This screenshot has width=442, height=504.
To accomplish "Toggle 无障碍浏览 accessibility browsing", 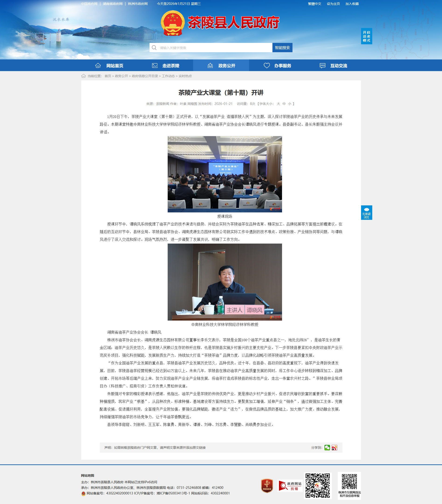I will [x=366, y=212].
